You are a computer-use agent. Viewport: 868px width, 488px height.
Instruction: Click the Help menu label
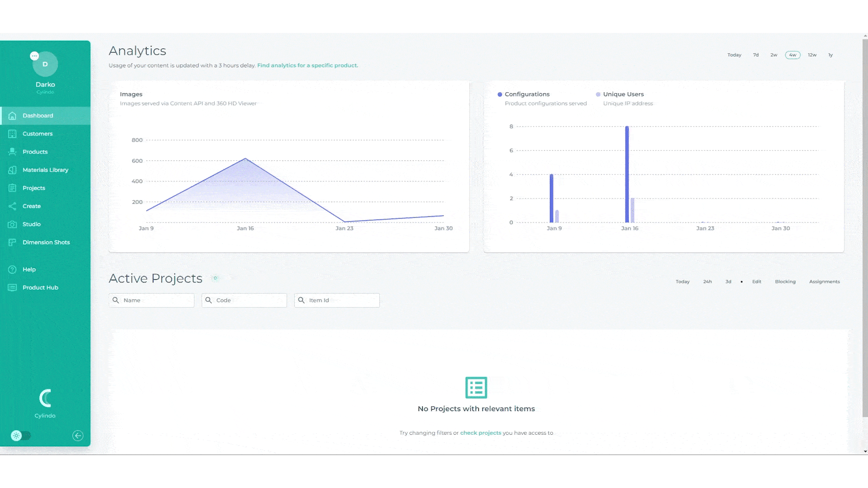pyautogui.click(x=29, y=269)
